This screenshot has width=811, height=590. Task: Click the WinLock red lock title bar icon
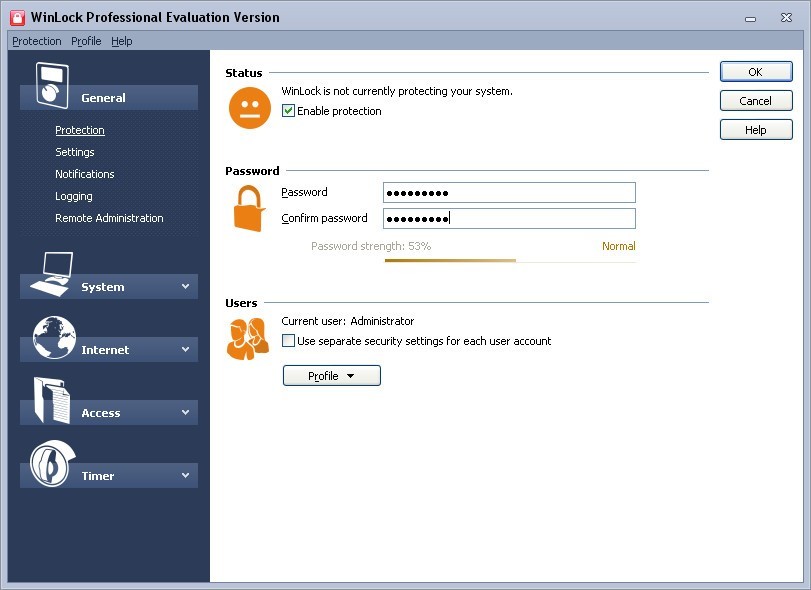(x=18, y=18)
